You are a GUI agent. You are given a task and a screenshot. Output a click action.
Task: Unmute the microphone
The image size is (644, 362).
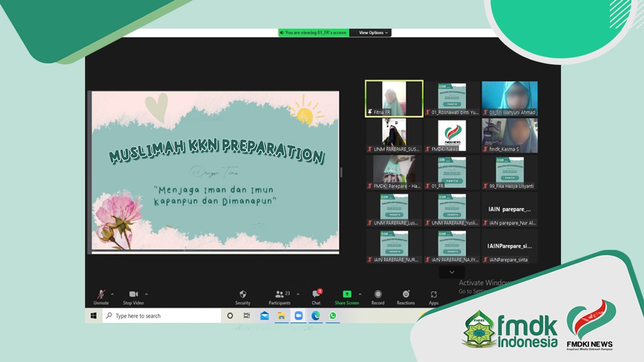point(101,297)
